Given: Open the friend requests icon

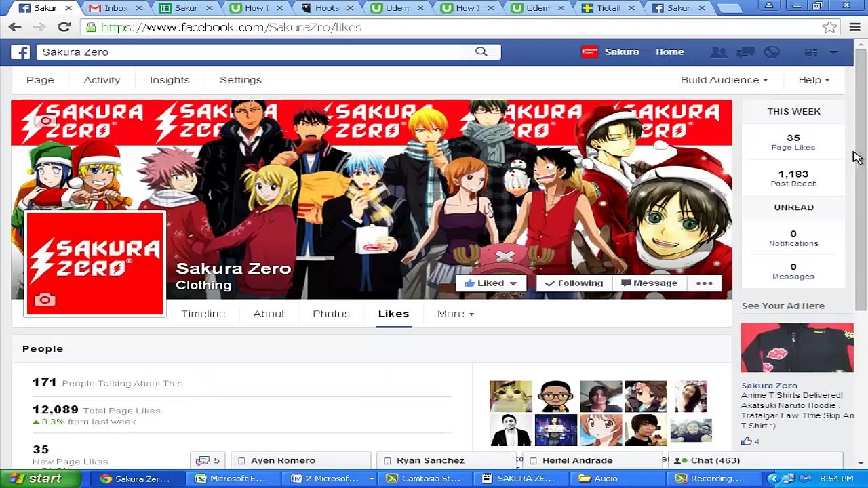Looking at the screenshot, I should tap(718, 52).
